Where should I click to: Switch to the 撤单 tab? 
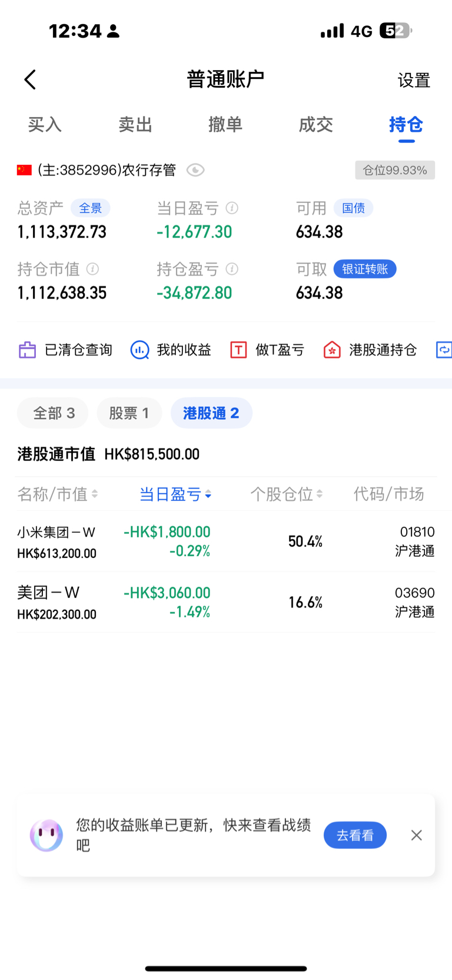tap(225, 125)
